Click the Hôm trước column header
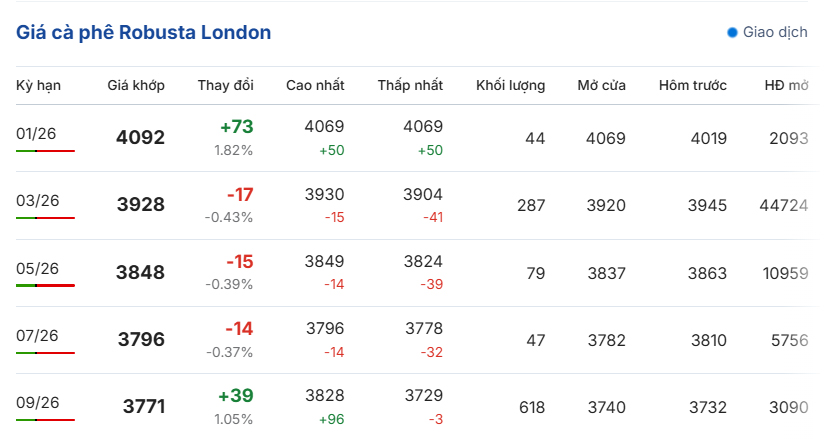Screen dimensions: 825x440 (692, 85)
